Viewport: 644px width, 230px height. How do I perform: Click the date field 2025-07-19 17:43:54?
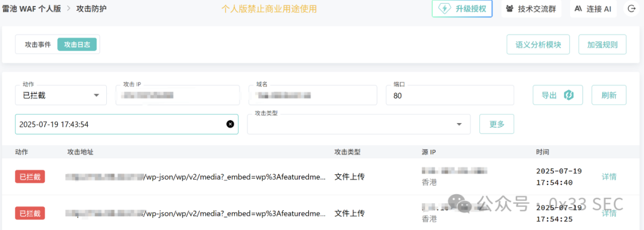(126, 124)
